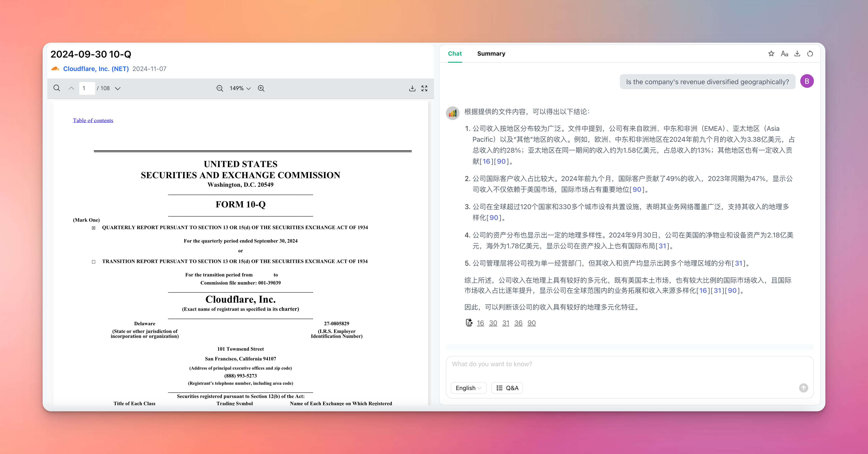Viewport: 868px width, 454px height.
Task: Toggle the Q&A mode button
Action: pos(507,388)
